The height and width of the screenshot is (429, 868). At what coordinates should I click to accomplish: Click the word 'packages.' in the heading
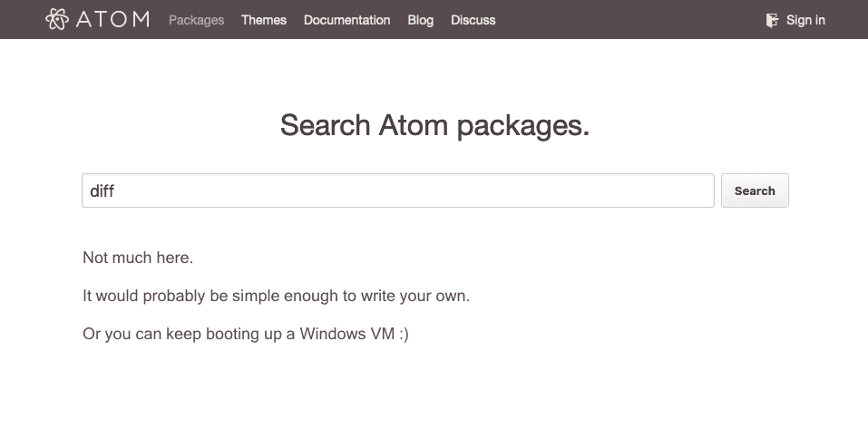point(523,127)
